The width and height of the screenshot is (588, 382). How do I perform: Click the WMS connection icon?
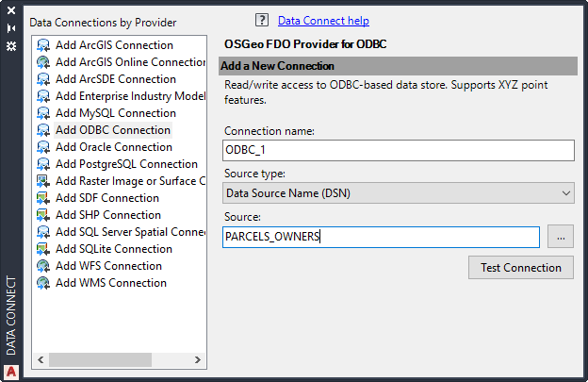(x=43, y=283)
